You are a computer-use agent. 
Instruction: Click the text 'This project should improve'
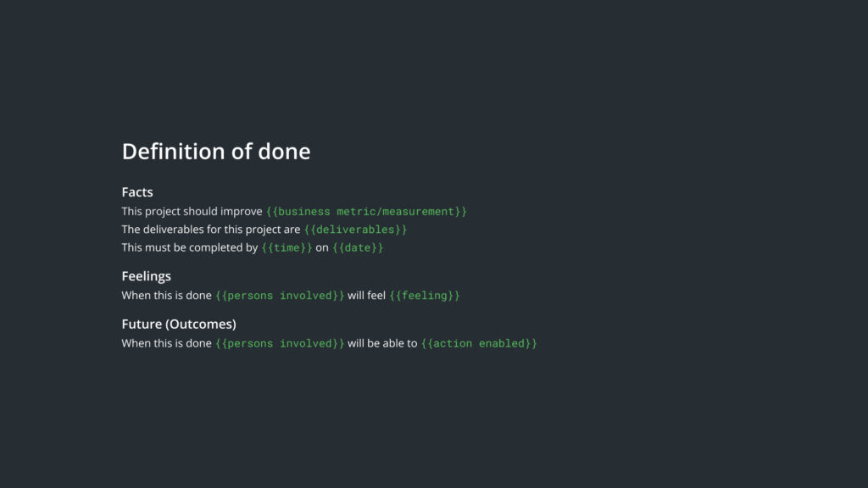(192, 211)
